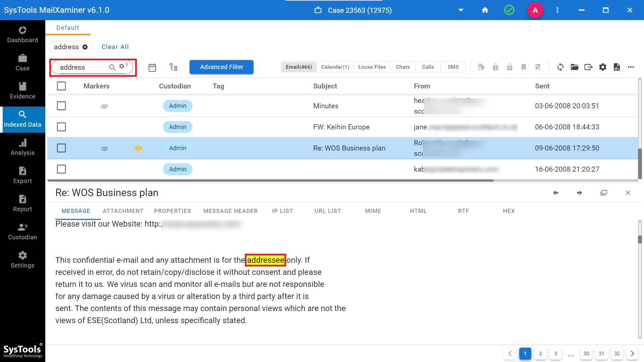Close the message preview pane
644x362 pixels.
(628, 193)
